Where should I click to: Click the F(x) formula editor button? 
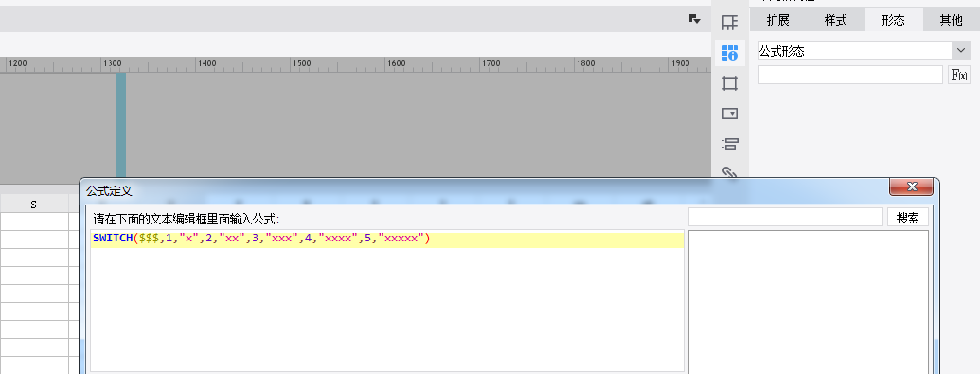pyautogui.click(x=959, y=75)
